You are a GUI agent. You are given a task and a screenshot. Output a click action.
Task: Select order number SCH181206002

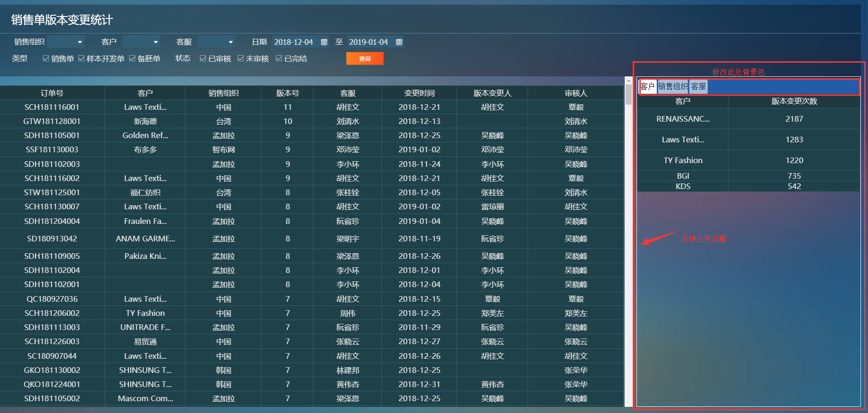52,313
